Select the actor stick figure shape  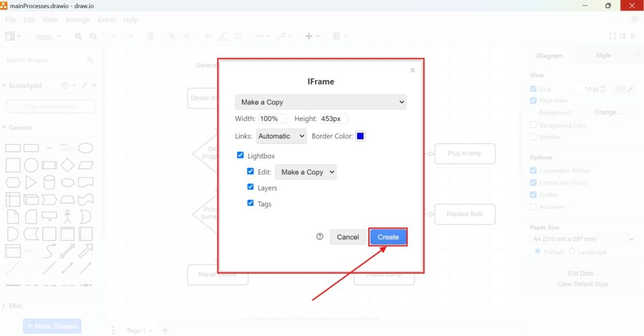tap(67, 216)
